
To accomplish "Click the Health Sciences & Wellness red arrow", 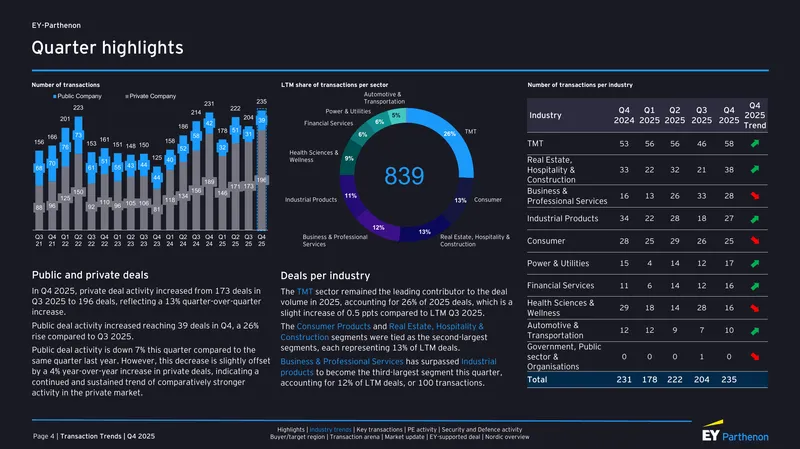I will [755, 308].
